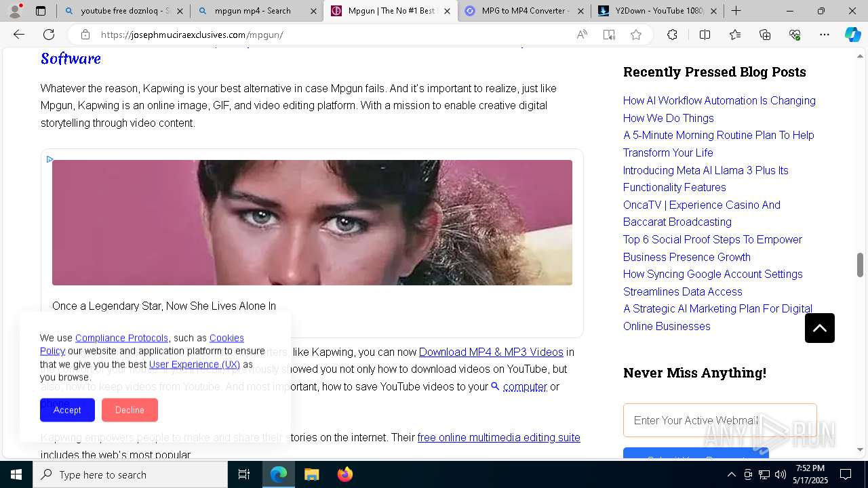
Task: Open Collections icon in toolbar
Action: (765, 35)
